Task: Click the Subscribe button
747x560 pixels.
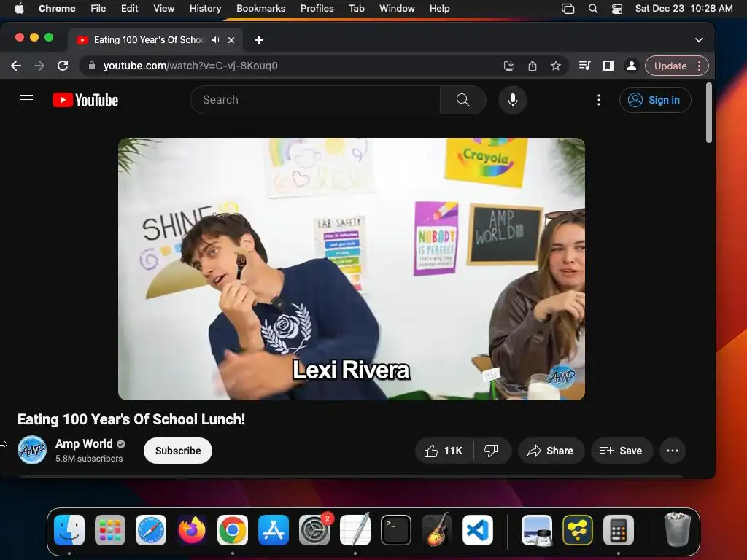Action: (178, 451)
